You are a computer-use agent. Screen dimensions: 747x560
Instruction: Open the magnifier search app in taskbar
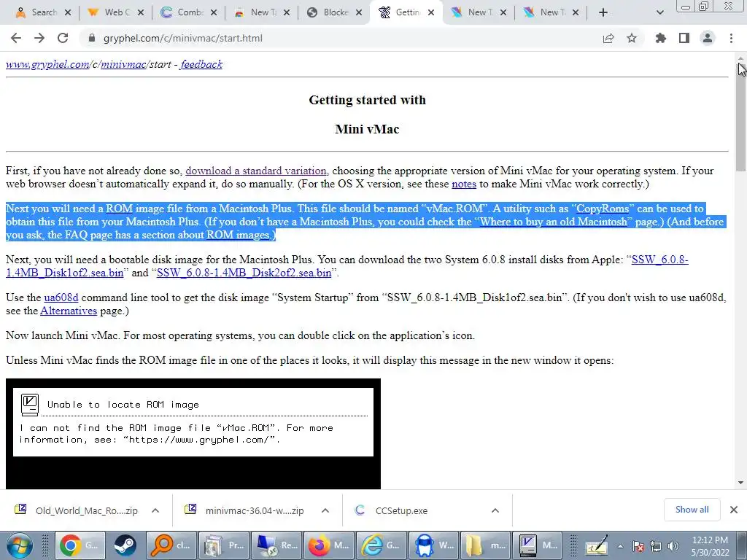tap(171, 545)
